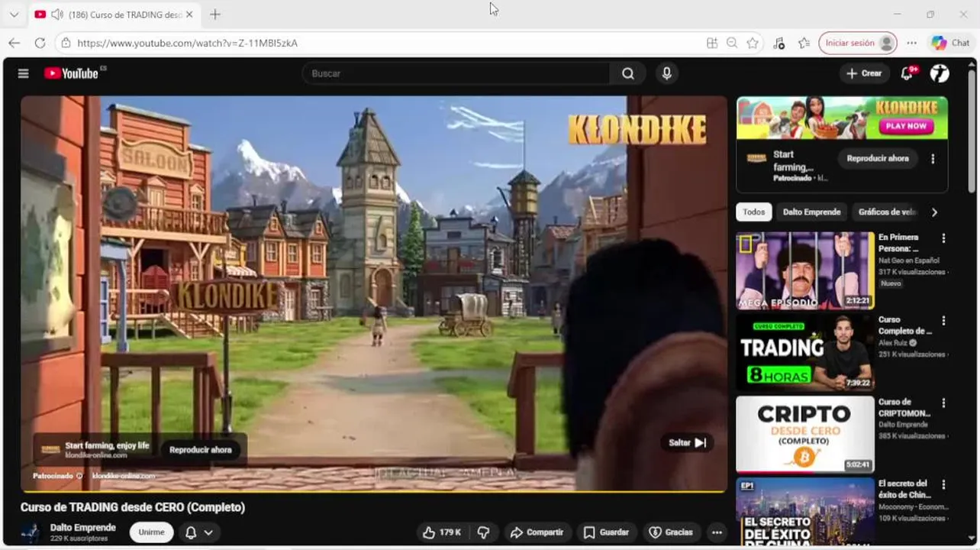This screenshot has height=550, width=980.
Task: Open the account avatar menu
Action: (940, 73)
